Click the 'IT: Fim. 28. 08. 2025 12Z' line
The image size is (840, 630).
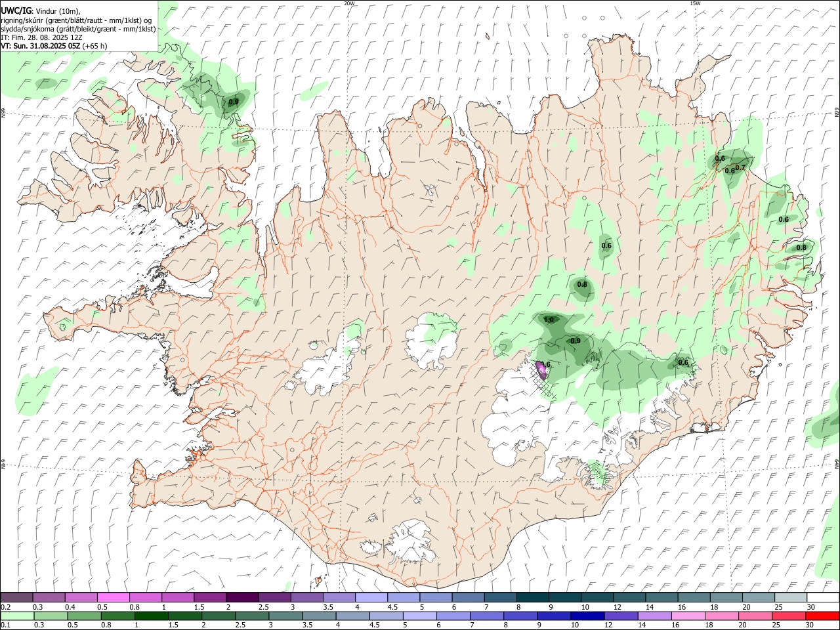coord(41,37)
